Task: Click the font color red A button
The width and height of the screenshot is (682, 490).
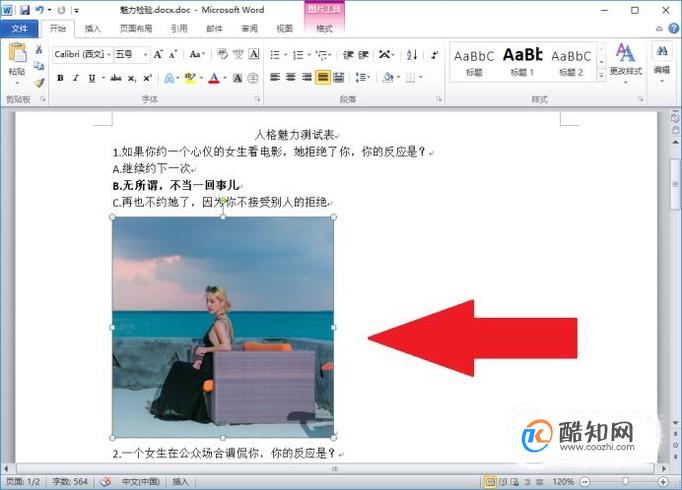Action: point(214,78)
